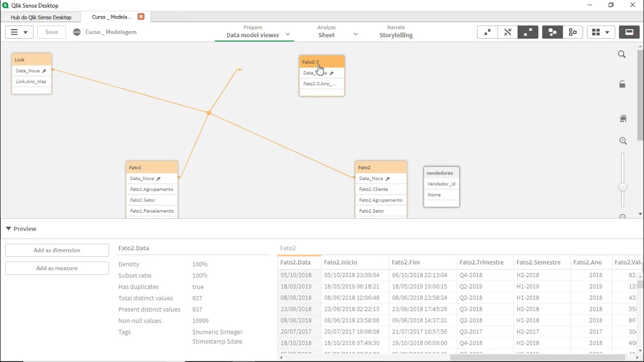Select the Curso _ Modela... tab
The width and height of the screenshot is (644, 362).
click(x=111, y=17)
